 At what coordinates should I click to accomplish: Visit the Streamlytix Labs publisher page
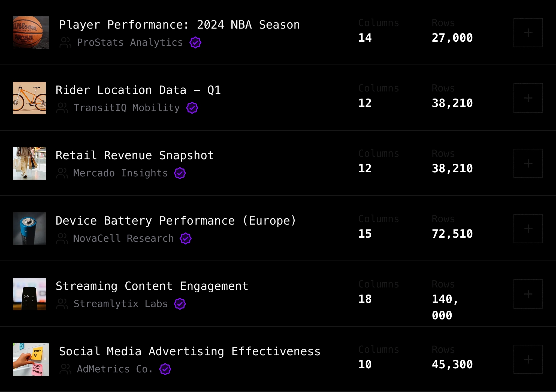pos(120,304)
